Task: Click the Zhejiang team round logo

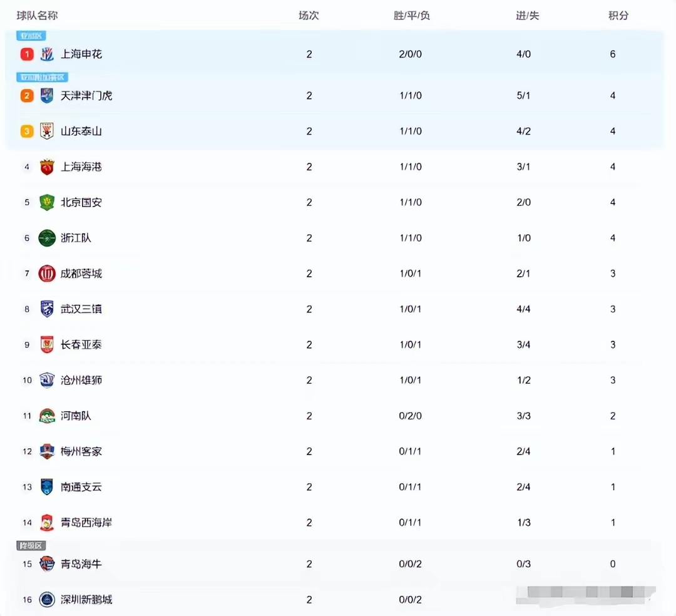Action: pos(47,238)
